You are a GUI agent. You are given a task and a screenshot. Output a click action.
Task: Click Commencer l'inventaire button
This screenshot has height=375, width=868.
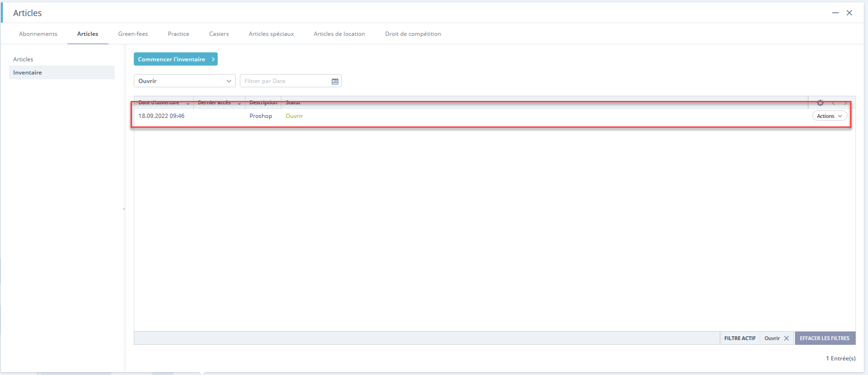point(176,59)
